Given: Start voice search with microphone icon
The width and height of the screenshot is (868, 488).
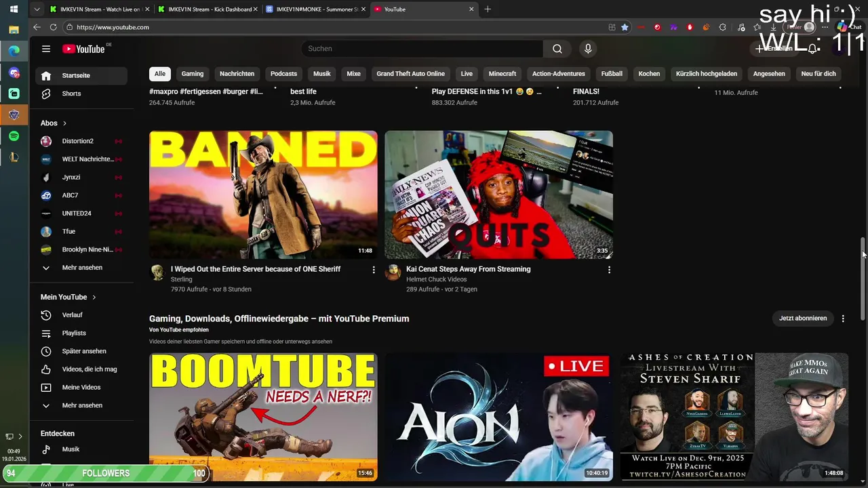Looking at the screenshot, I should tap(588, 49).
